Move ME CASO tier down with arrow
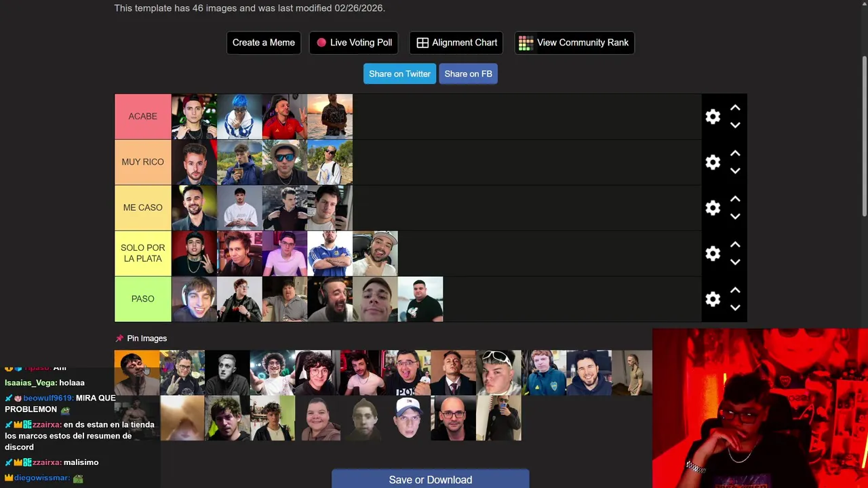Viewport: 868px width, 488px height. 735,216
